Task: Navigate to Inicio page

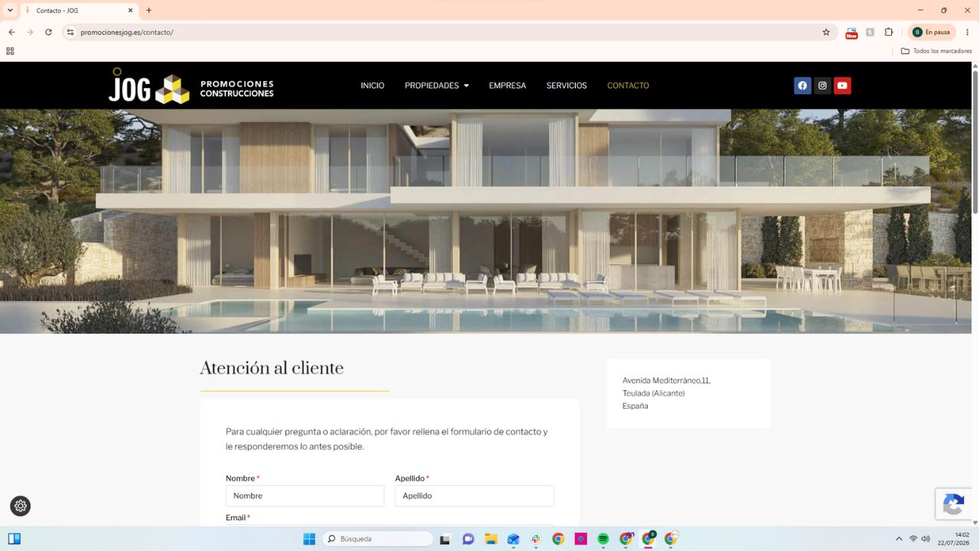Action: pos(372,86)
